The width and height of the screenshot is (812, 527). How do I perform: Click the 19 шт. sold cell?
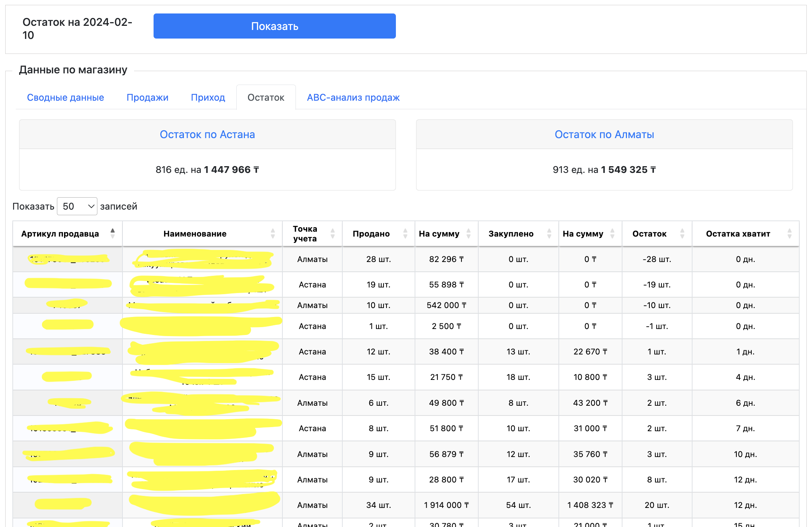click(x=378, y=284)
